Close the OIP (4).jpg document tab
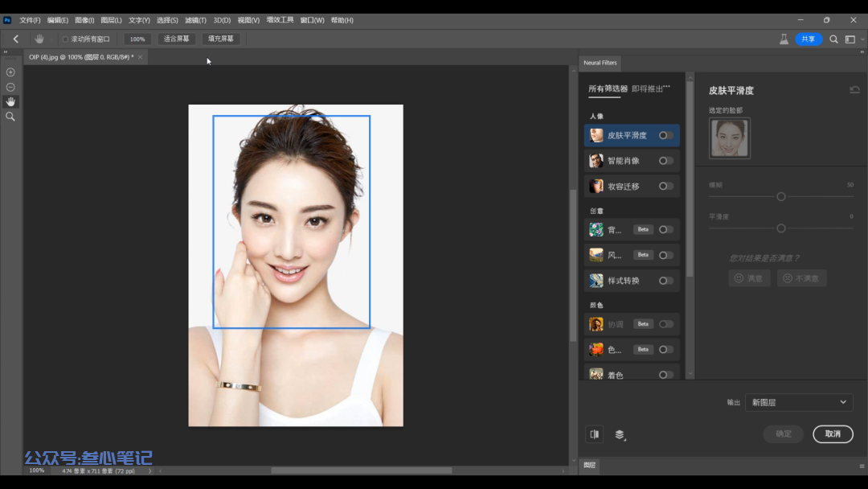The height and width of the screenshot is (489, 868). click(140, 57)
